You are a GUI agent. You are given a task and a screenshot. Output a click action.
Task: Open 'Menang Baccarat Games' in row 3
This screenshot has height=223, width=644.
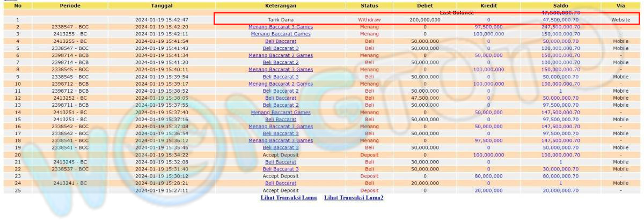(x=280, y=34)
